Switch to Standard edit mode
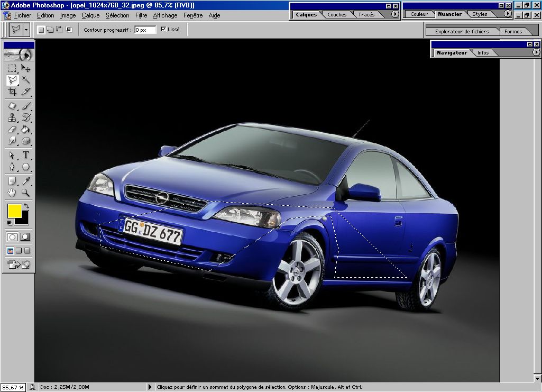Image resolution: width=542 pixels, height=392 pixels. coord(13,237)
